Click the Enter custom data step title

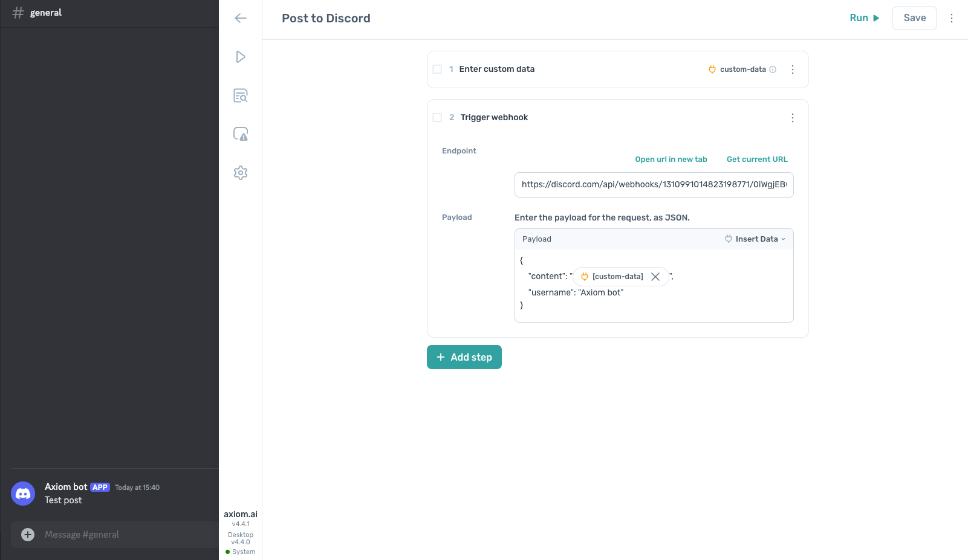tap(497, 69)
